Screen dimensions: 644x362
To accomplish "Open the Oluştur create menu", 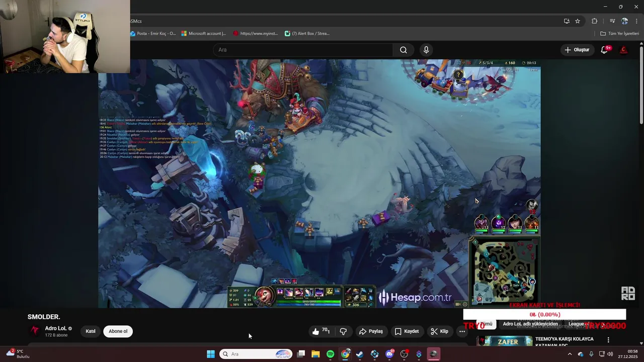I will (x=577, y=50).
